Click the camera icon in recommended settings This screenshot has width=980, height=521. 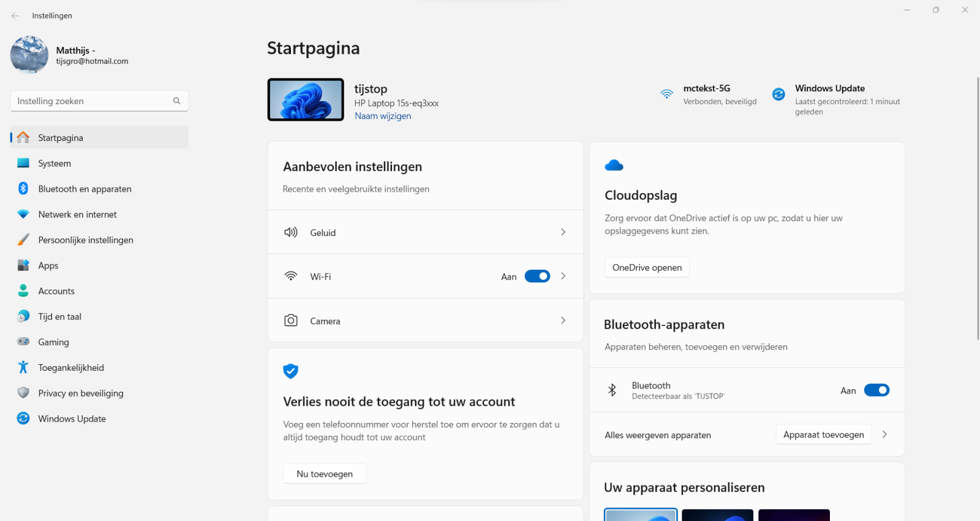tap(291, 321)
